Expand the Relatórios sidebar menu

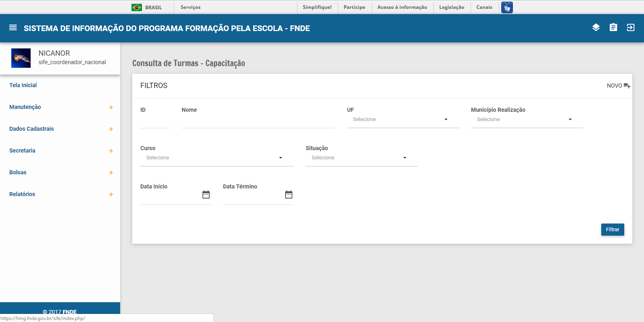pos(111,194)
